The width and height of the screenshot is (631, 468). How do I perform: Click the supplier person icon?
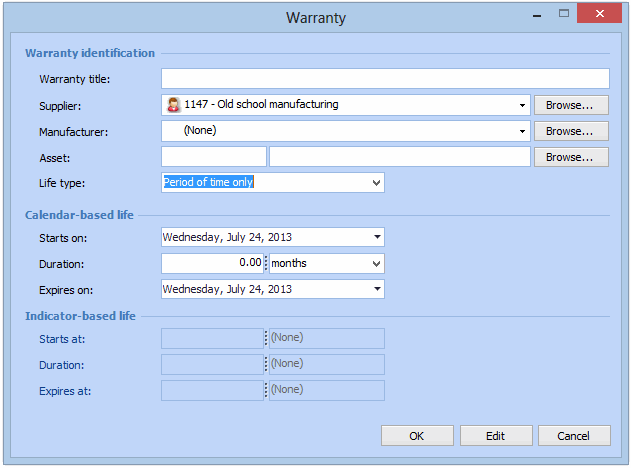coord(173,105)
